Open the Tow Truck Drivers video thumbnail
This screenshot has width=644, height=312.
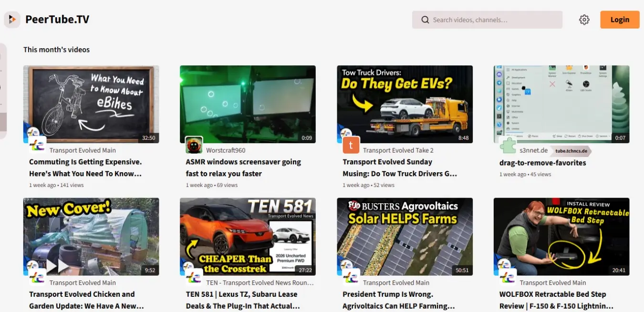[405, 104]
